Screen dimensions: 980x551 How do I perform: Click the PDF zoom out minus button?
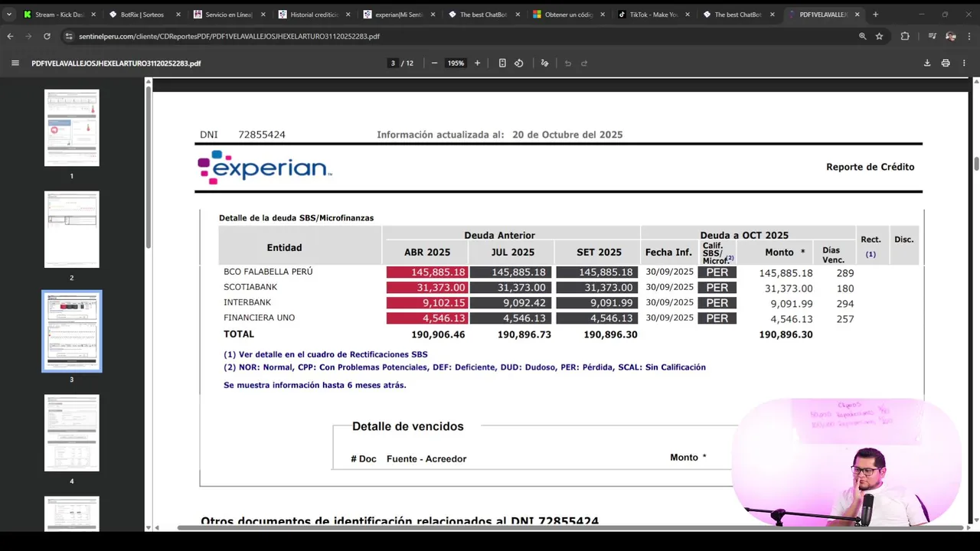pos(434,64)
